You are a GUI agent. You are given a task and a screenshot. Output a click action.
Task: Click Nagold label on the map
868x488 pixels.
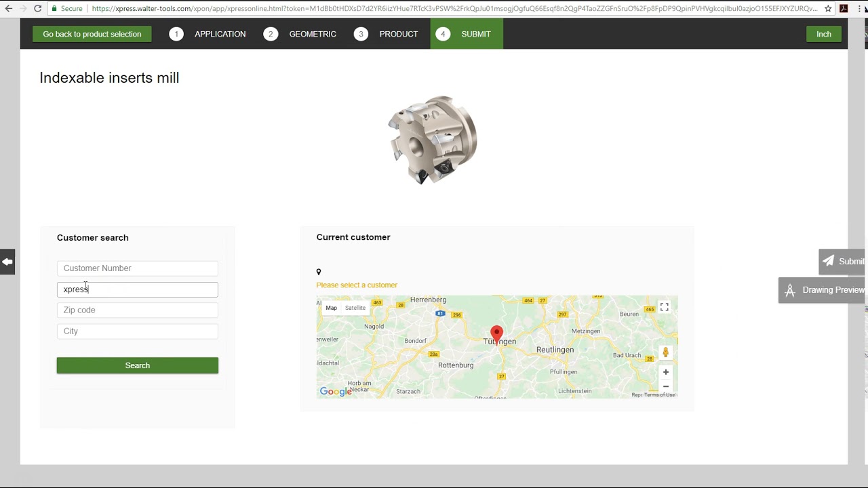tap(374, 326)
